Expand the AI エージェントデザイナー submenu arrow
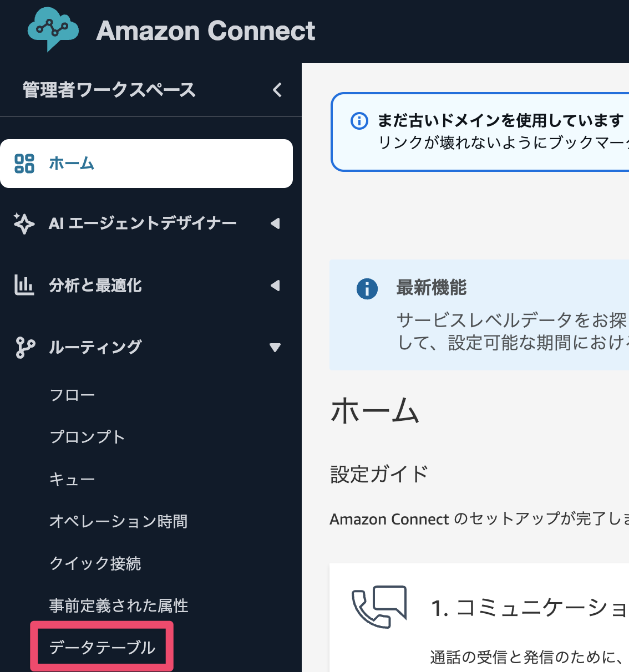629x672 pixels. [x=275, y=223]
